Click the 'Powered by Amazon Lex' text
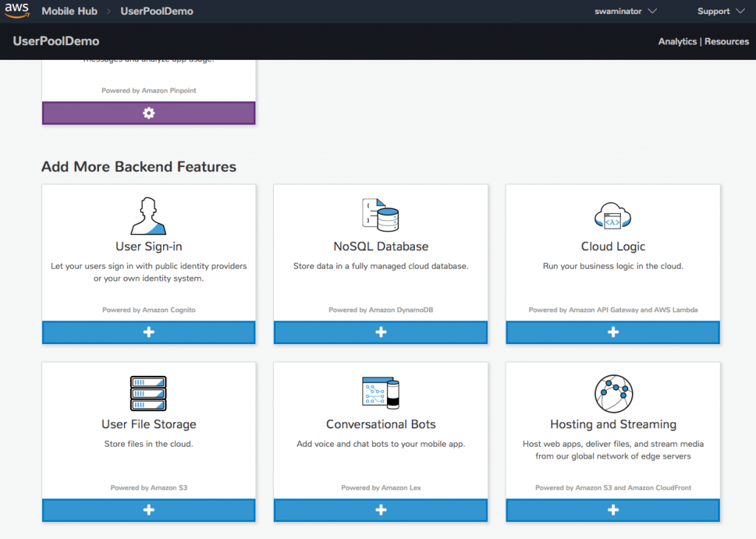 [381, 488]
